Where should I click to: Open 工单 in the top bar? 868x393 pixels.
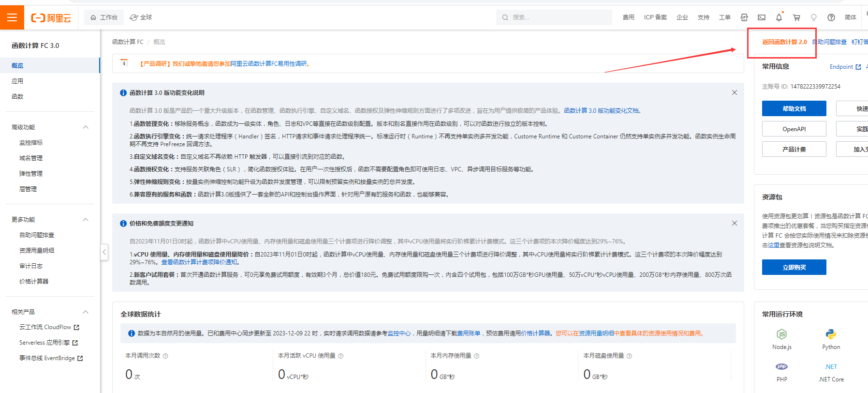tap(725, 17)
